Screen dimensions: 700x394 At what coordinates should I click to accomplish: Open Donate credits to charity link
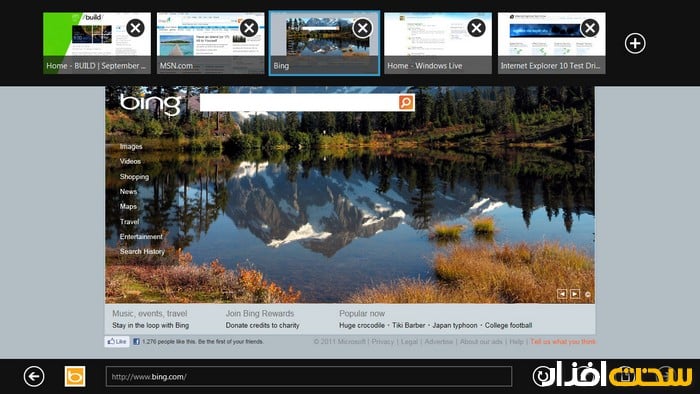click(x=262, y=325)
